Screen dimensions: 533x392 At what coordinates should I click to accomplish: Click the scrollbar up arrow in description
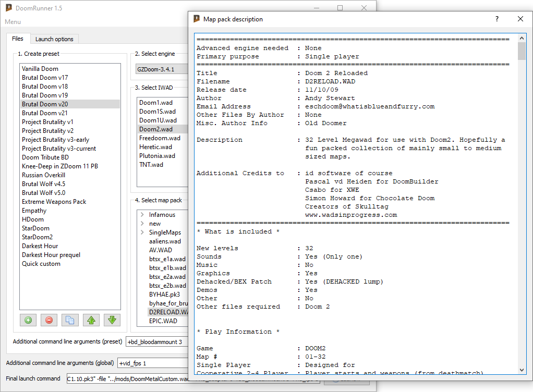522,38
